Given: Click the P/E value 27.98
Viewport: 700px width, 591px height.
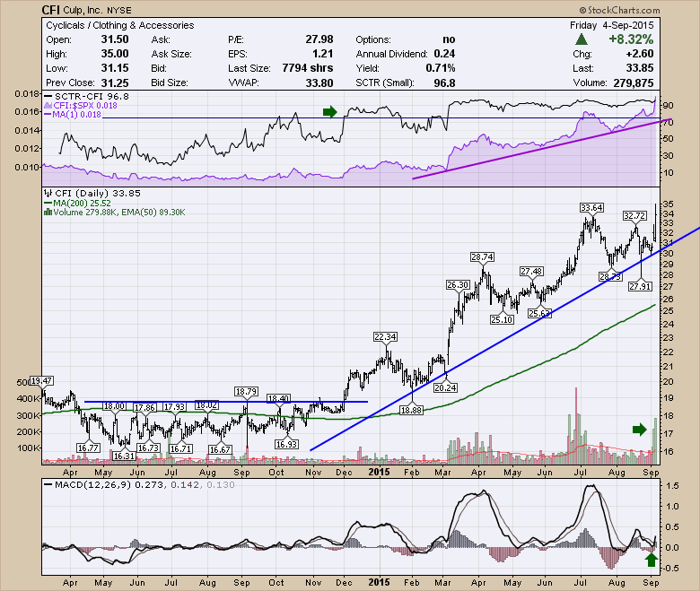Looking at the screenshot, I should [319, 39].
